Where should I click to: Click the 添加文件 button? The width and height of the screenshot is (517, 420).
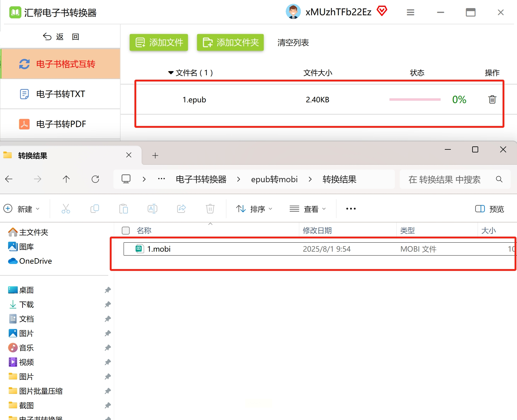(159, 42)
